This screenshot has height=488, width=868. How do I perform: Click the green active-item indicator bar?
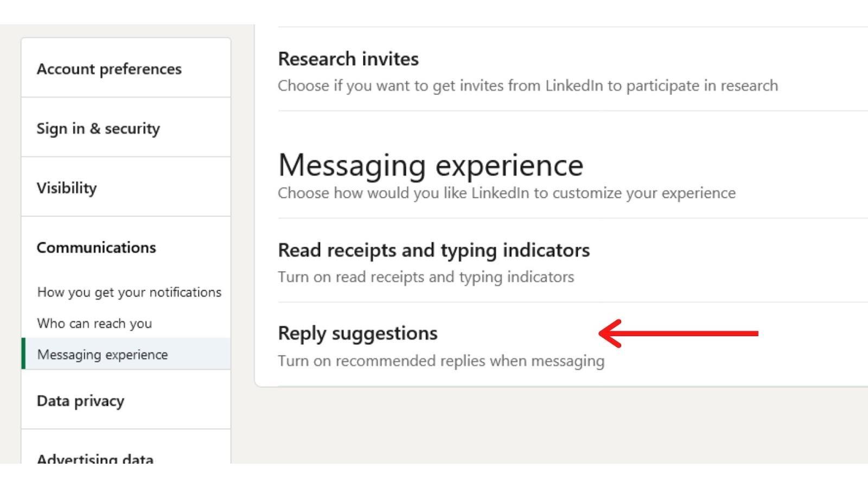coord(23,354)
